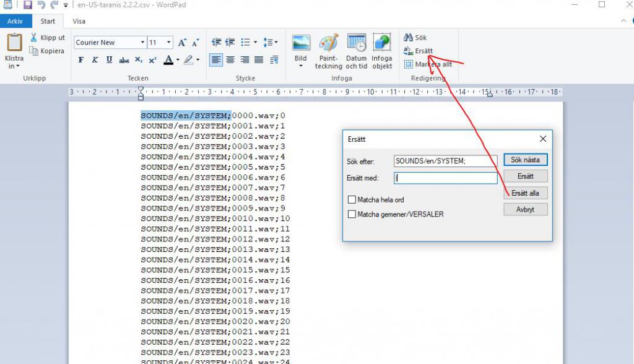Screen dimensions: 634x364
Task: Click the Infoga objekt icon
Action: click(x=382, y=51)
